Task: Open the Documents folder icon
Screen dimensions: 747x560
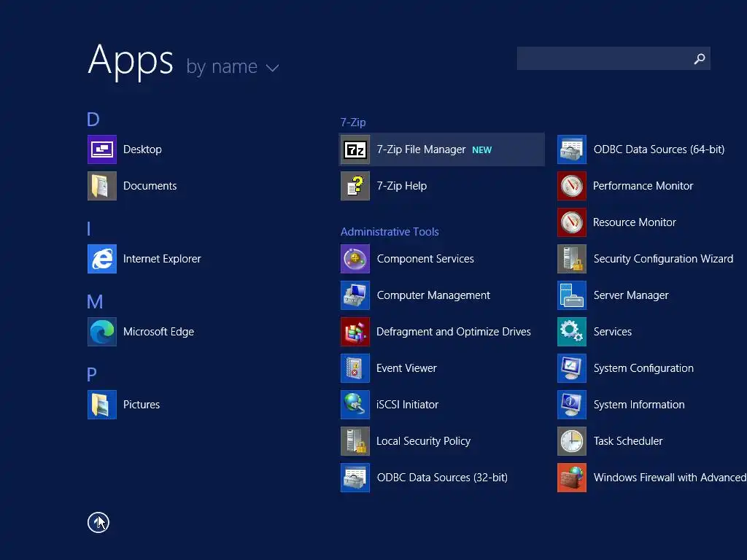Action: [x=102, y=186]
